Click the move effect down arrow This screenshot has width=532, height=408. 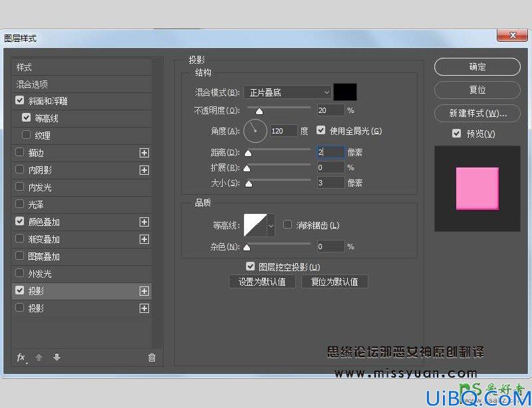57,357
